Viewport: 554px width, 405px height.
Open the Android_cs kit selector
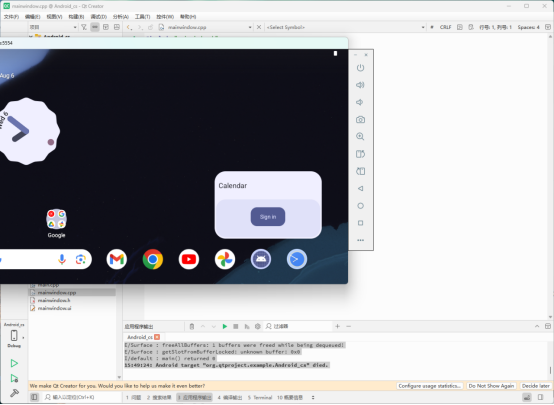[14, 335]
